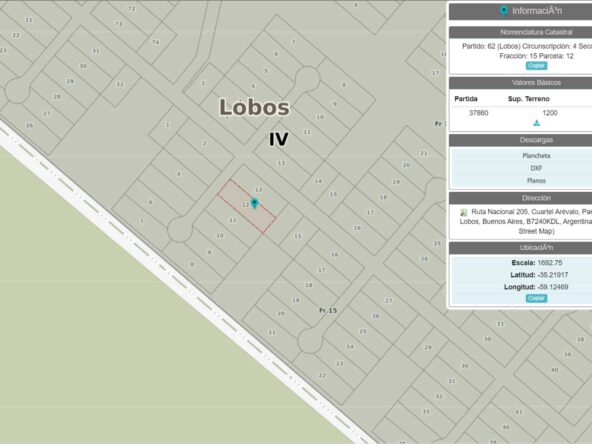Copy coordinates using Copiar under Longitud

tap(536, 298)
